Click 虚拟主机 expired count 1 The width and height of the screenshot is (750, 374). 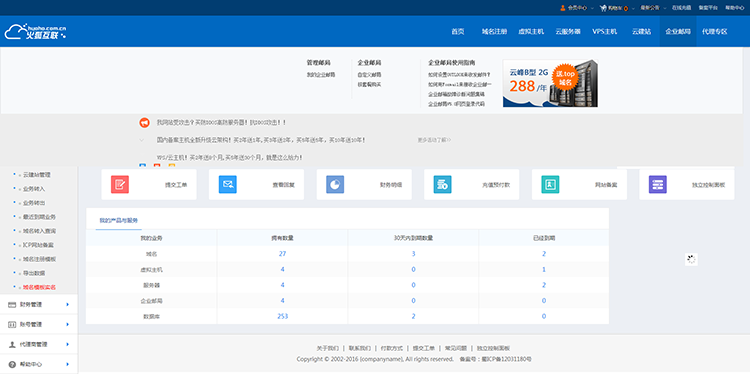coord(544,270)
